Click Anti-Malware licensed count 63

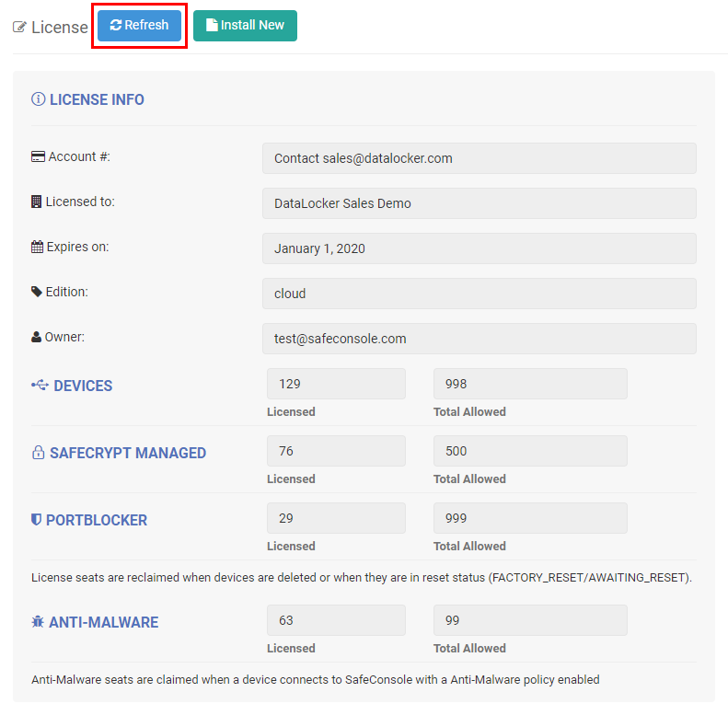pyautogui.click(x=336, y=620)
